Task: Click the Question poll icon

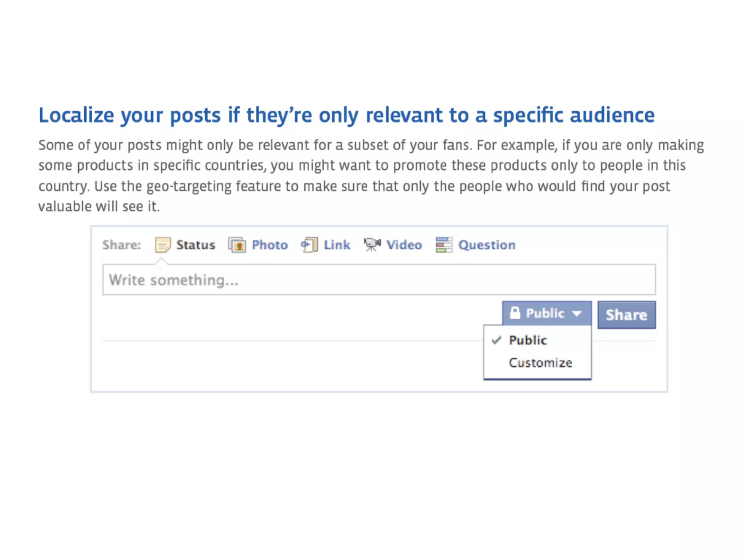Action: (444, 245)
